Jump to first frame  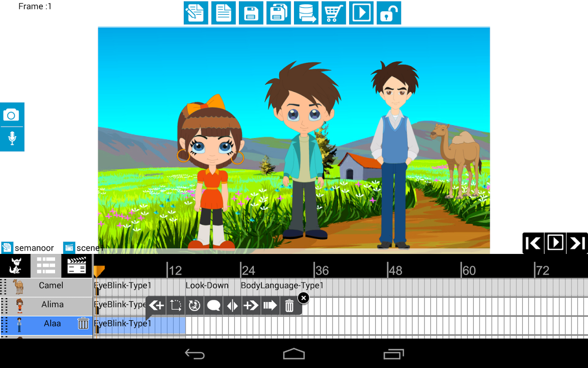533,243
